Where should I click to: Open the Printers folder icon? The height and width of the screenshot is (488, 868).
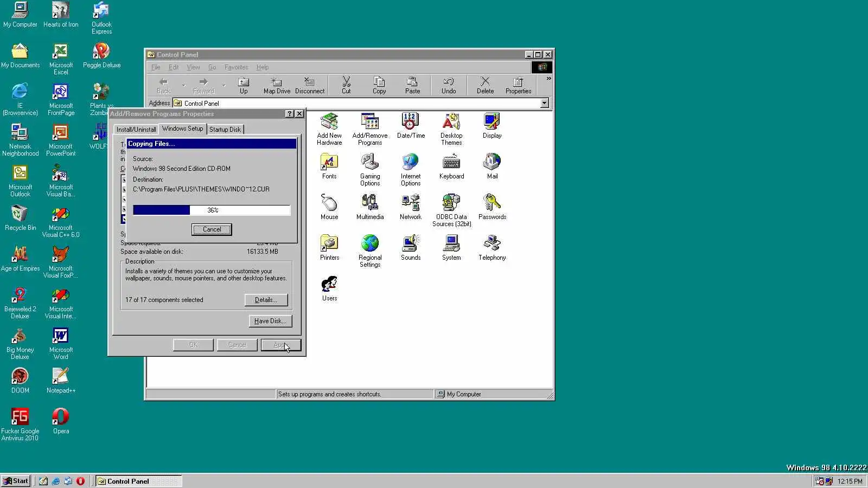click(x=329, y=248)
